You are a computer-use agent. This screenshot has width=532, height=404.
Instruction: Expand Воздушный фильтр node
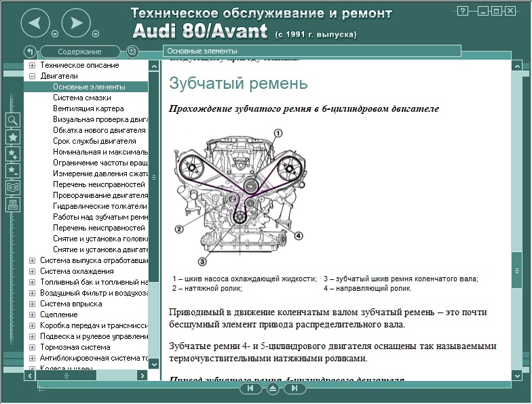click(x=33, y=293)
